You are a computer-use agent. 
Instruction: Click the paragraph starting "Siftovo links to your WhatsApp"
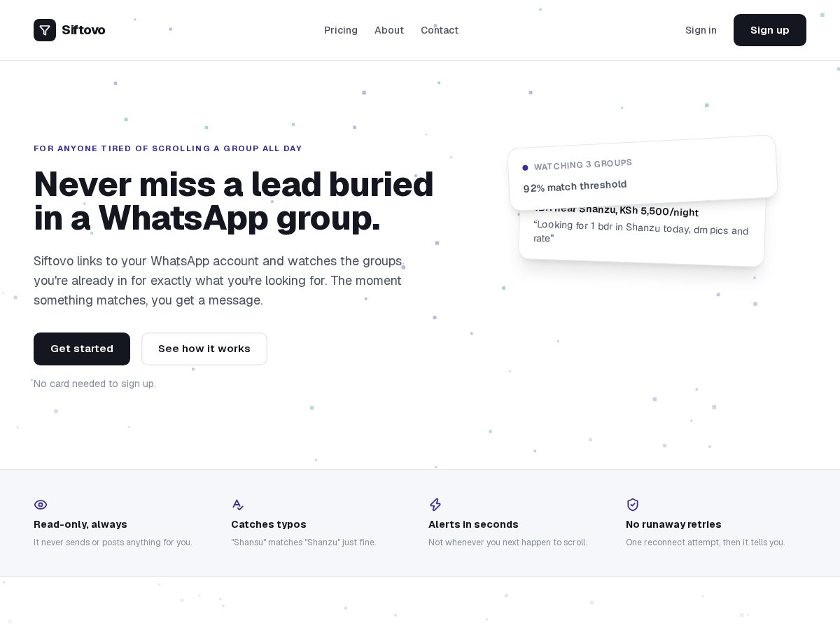click(218, 281)
